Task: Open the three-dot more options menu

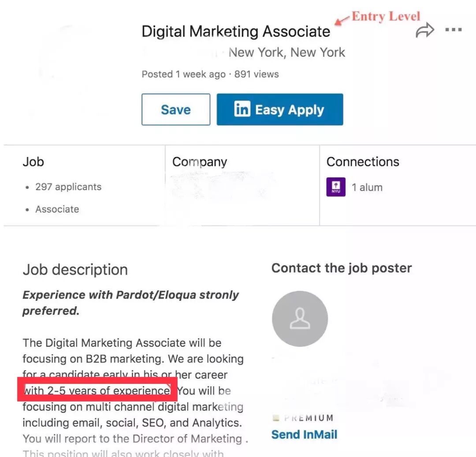Action: [x=453, y=30]
